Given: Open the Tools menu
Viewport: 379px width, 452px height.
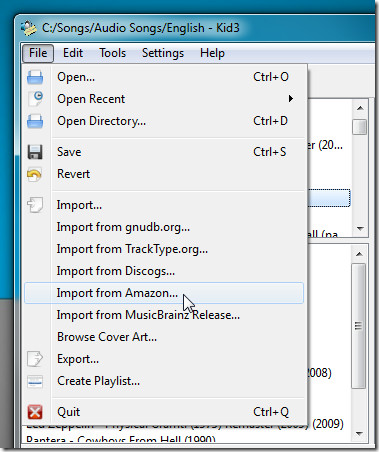Looking at the screenshot, I should click(x=113, y=53).
